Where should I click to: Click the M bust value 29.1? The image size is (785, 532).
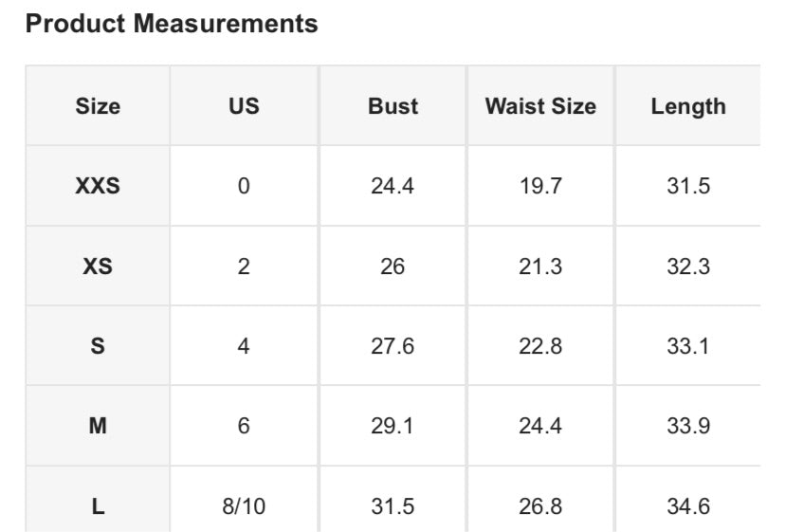(x=392, y=426)
